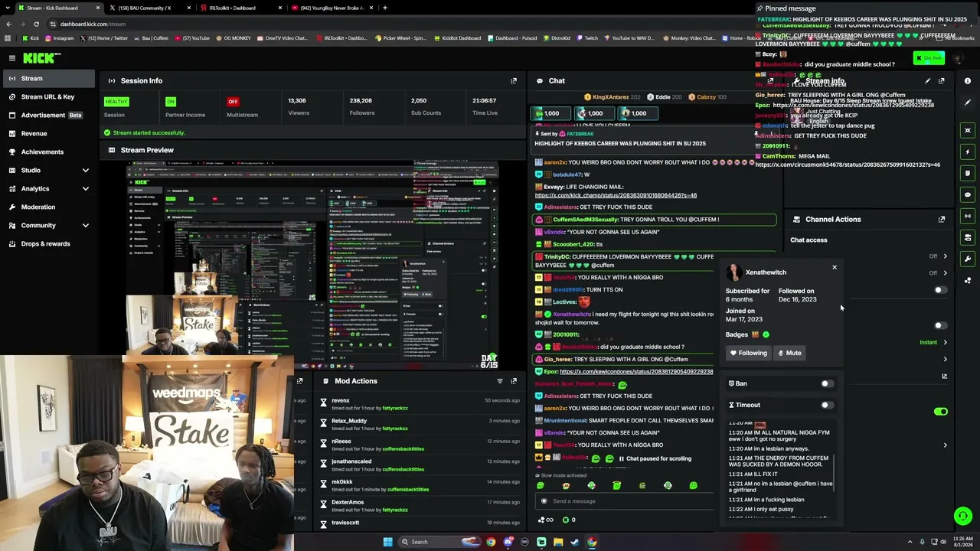
Task: Click the notes page rail icon
Action: click(x=968, y=173)
